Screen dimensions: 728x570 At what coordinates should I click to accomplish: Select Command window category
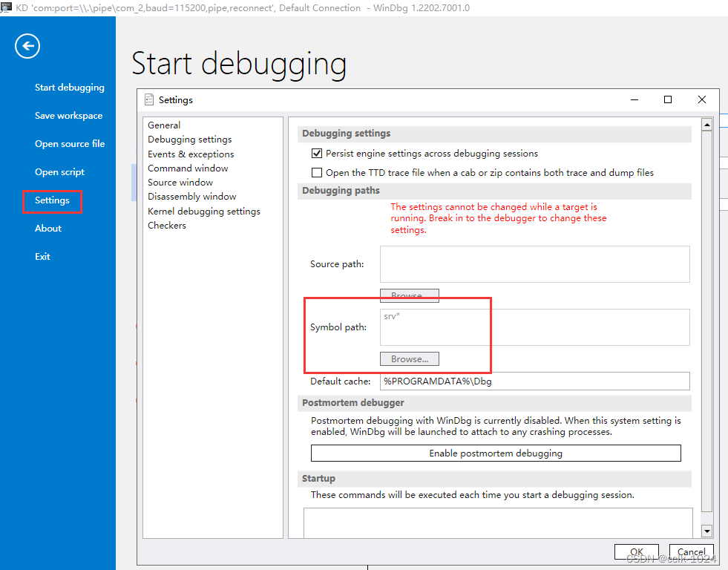coord(188,168)
